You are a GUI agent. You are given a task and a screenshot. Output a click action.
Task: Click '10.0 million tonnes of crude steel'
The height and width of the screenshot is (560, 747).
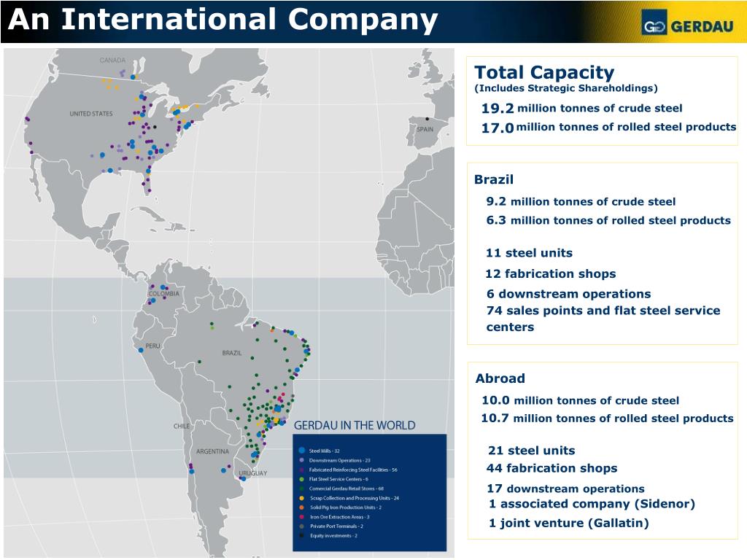click(x=580, y=400)
